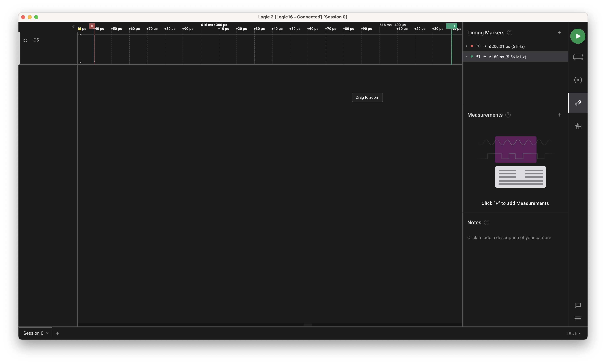Expand the P1 timing marker details
Screen dimensions: 606x364
click(x=467, y=57)
